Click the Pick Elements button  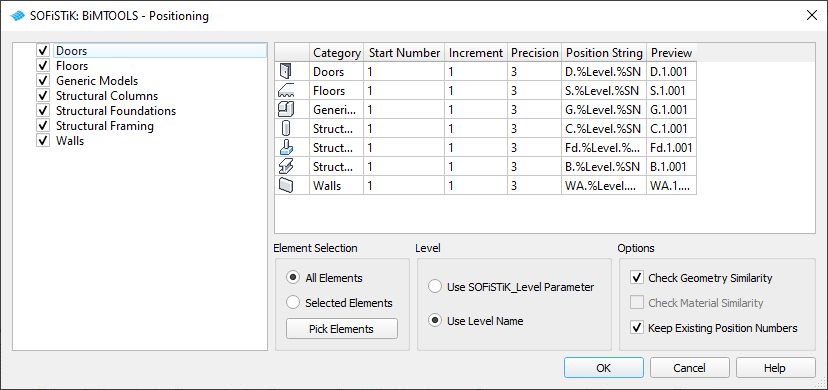click(342, 329)
